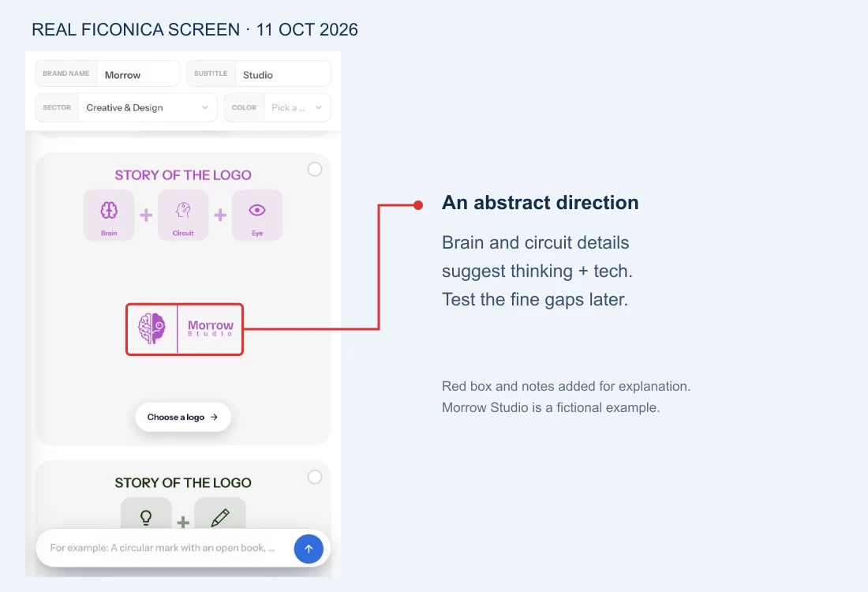
Task: Submit prompt with blue arrow button
Action: (309, 549)
